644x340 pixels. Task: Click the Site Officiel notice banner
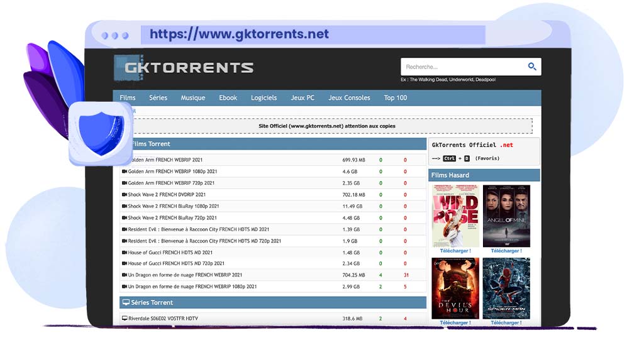(327, 126)
